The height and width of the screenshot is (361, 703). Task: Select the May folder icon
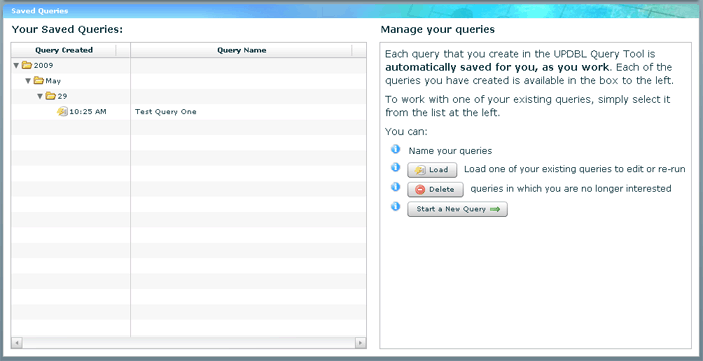pyautogui.click(x=39, y=81)
